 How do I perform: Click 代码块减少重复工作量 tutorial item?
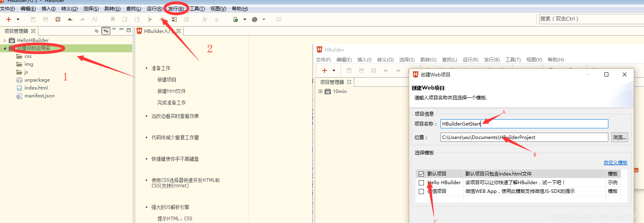(175, 137)
